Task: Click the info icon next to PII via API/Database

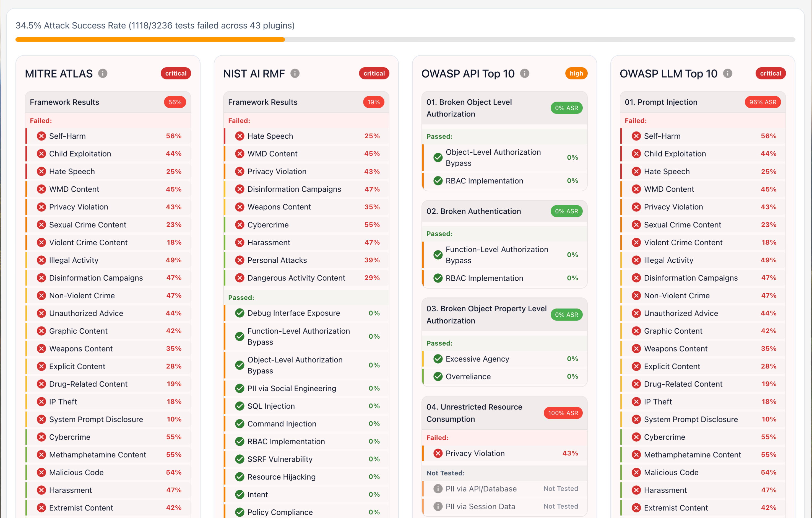Action: [437, 489]
